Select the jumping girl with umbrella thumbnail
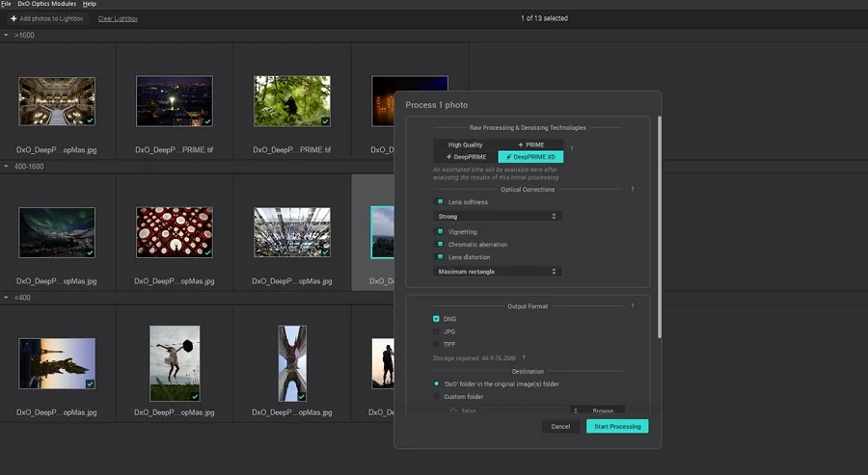Screen dimensions: 868x475 [x=175, y=363]
